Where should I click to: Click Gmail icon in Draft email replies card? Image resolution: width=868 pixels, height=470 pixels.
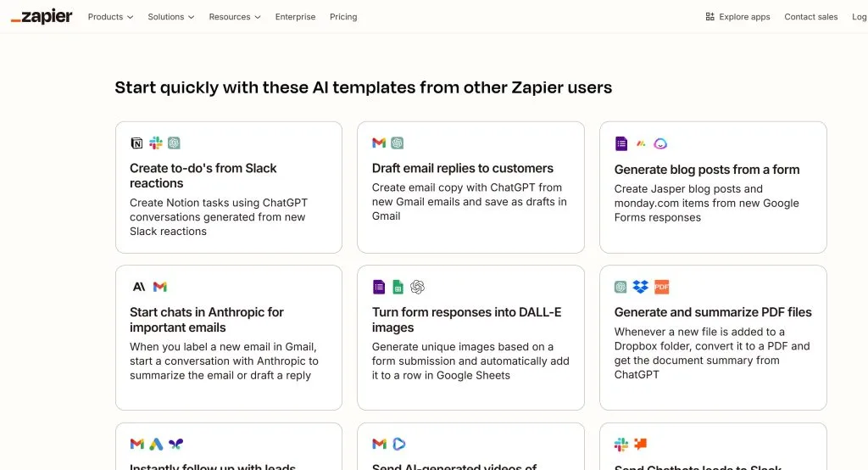pos(379,143)
